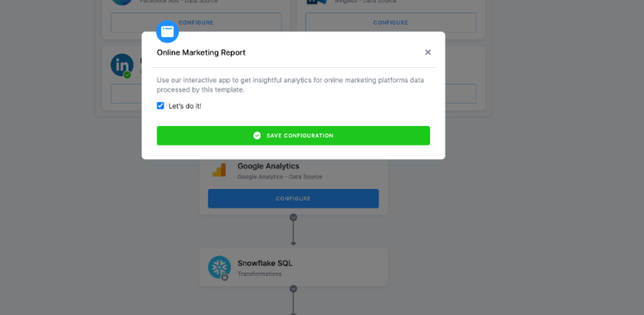
Task: Close the Online Marketing Report dialog
Action: click(x=428, y=52)
